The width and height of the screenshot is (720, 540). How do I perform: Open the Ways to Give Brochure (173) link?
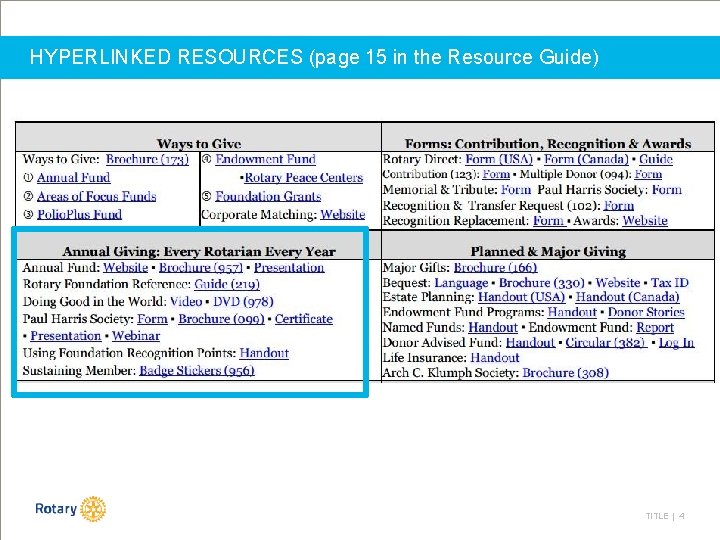point(147,159)
